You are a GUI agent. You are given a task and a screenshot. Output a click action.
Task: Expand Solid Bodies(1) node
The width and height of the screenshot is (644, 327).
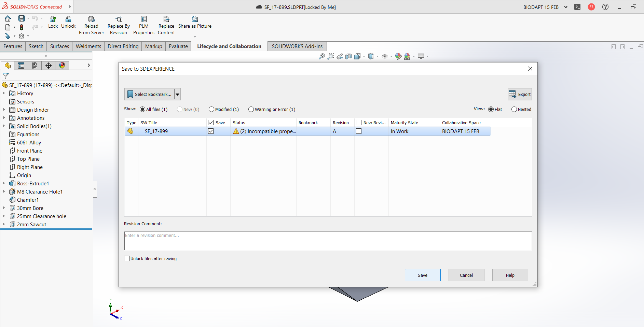click(x=4, y=126)
